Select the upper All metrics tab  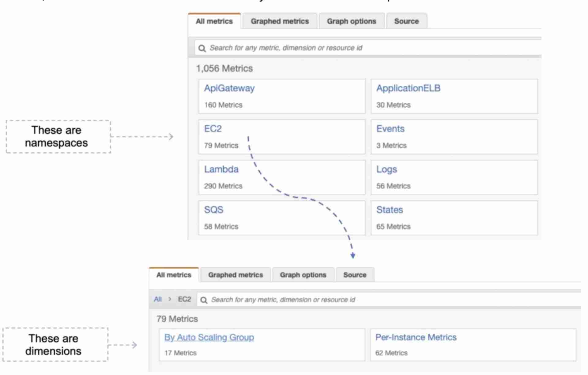point(214,21)
